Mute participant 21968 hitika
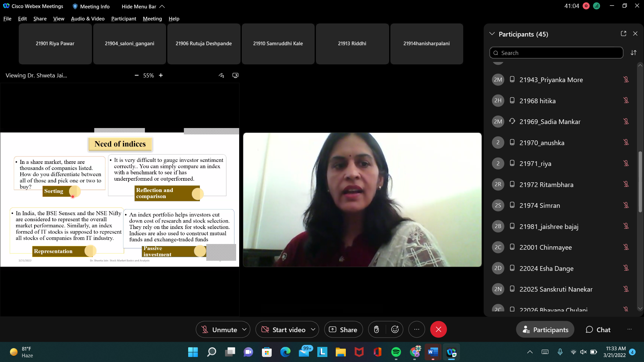644x362 pixels. 627,100
